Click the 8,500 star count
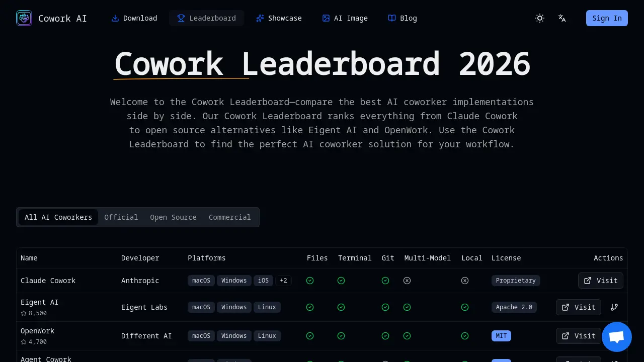 pos(38,313)
